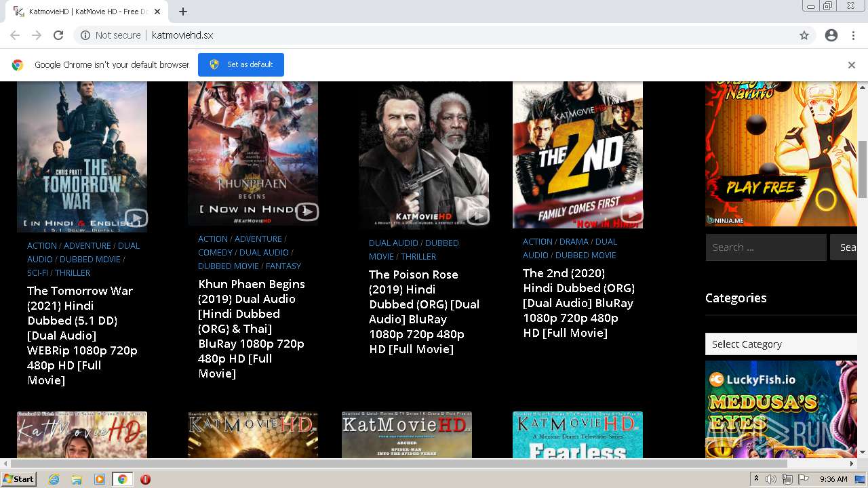Reload the page with the refresh icon

(x=58, y=35)
